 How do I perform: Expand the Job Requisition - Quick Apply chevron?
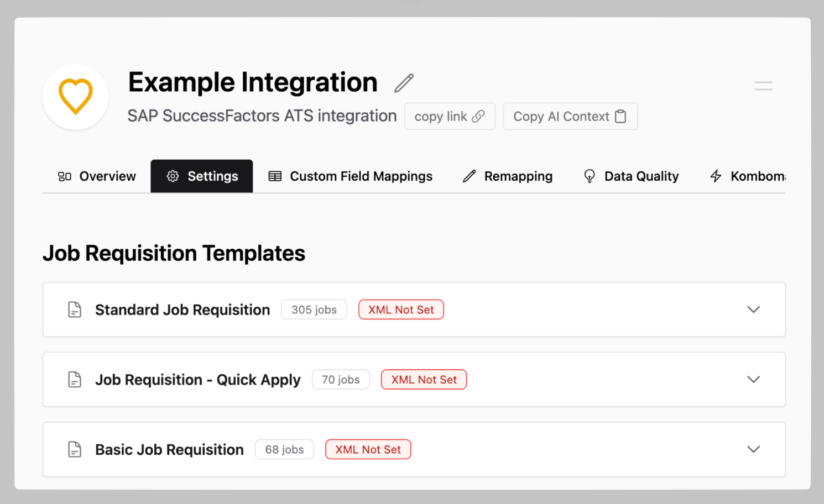[x=753, y=379]
